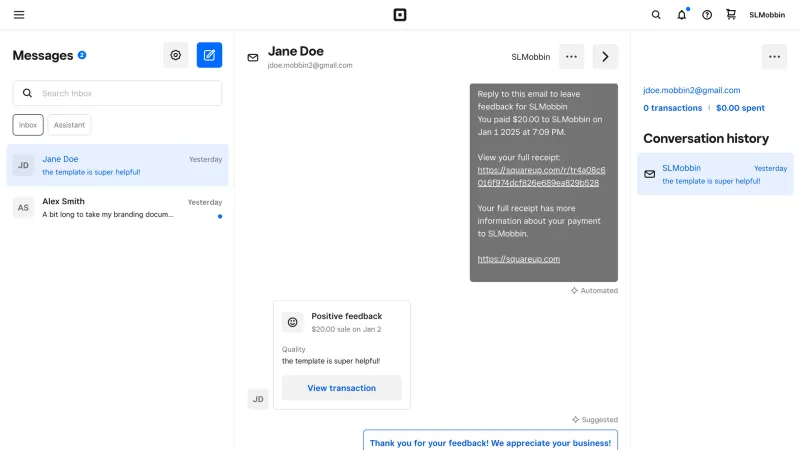Open 0 transactions link

point(672,108)
